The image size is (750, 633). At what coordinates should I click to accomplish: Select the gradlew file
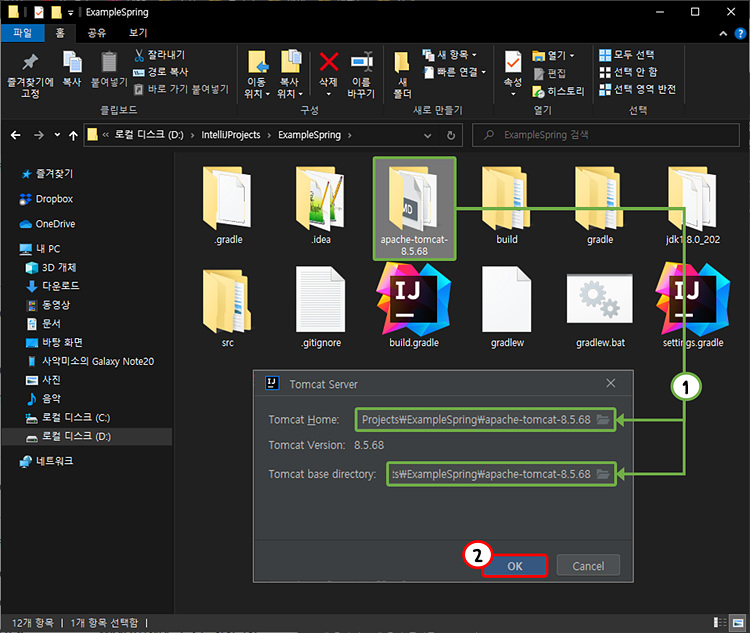tap(507, 308)
